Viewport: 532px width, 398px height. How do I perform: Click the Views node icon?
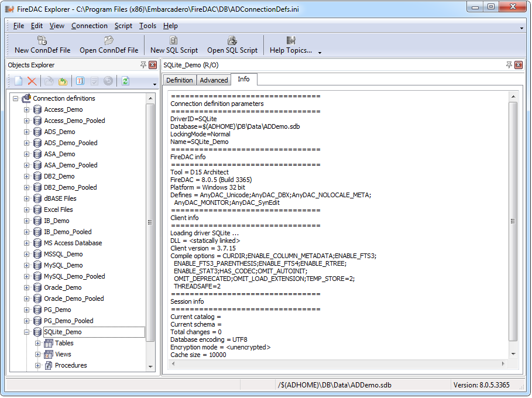(x=49, y=354)
